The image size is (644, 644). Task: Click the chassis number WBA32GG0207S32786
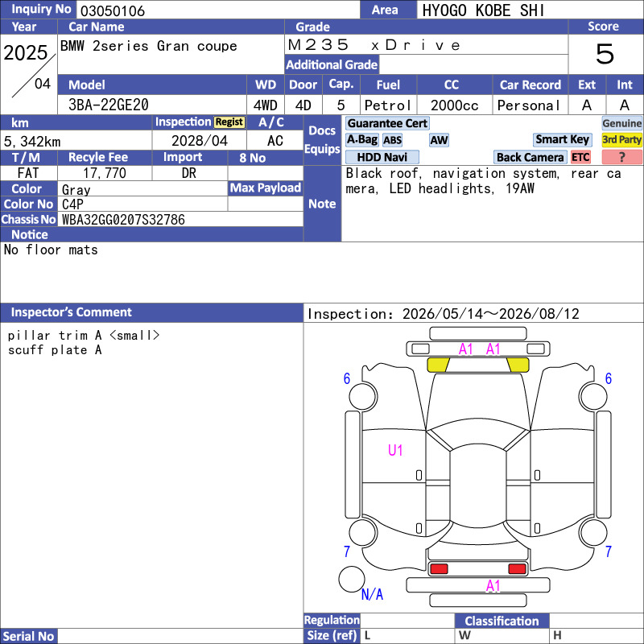123,219
